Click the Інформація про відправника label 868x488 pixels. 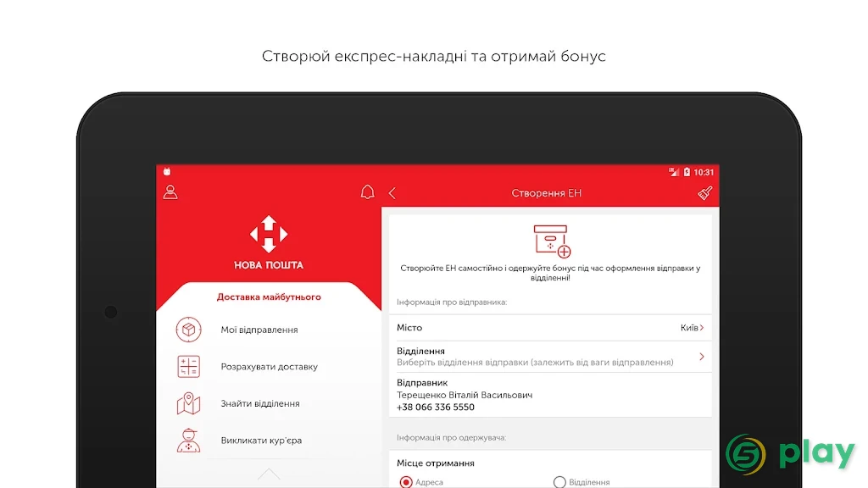(452, 302)
